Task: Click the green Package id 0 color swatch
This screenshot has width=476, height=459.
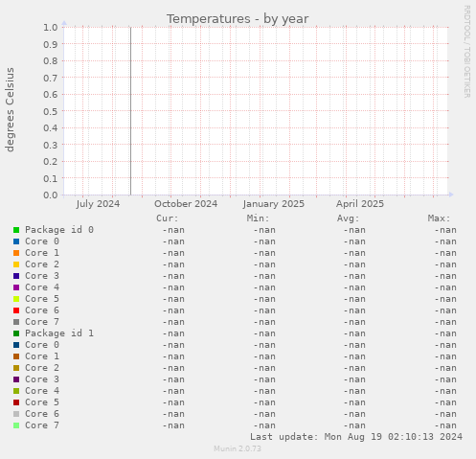Action: click(16, 230)
